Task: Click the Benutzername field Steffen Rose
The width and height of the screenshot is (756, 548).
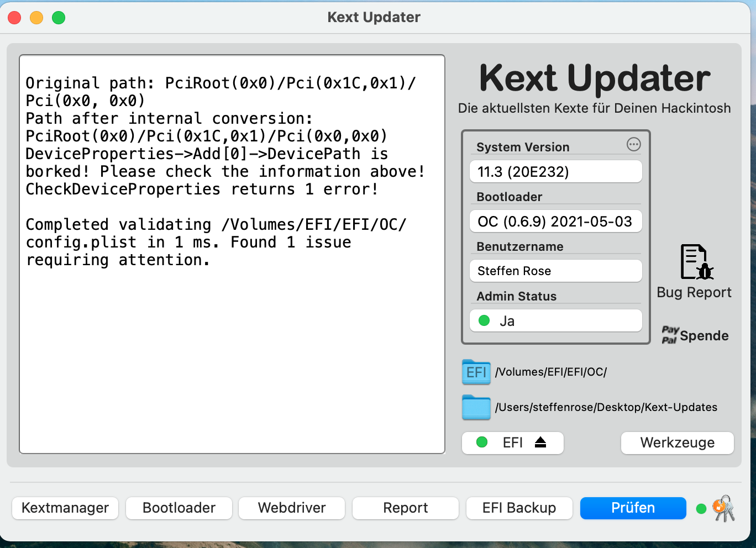Action: [556, 271]
